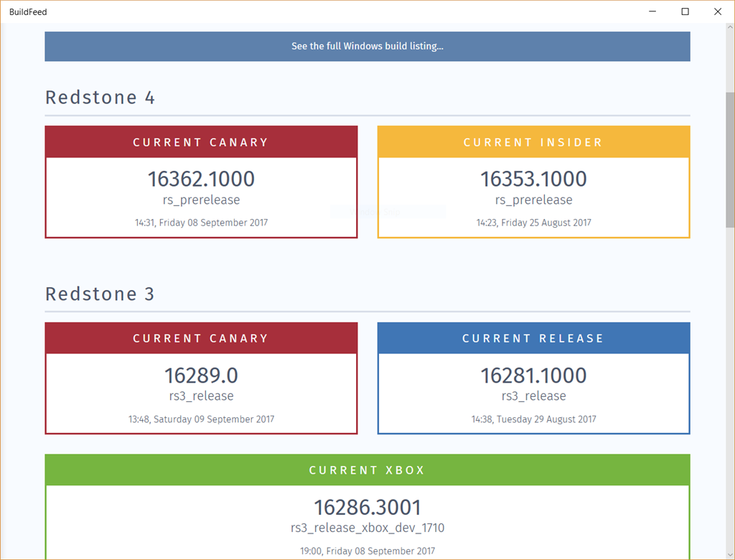Open build 16286.3001 card
The image size is (735, 560).
coord(367,507)
